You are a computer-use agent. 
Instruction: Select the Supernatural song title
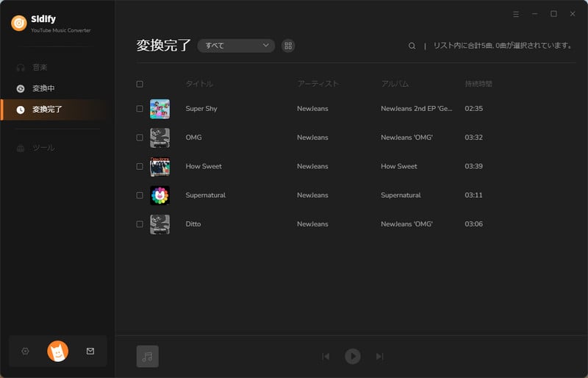206,195
